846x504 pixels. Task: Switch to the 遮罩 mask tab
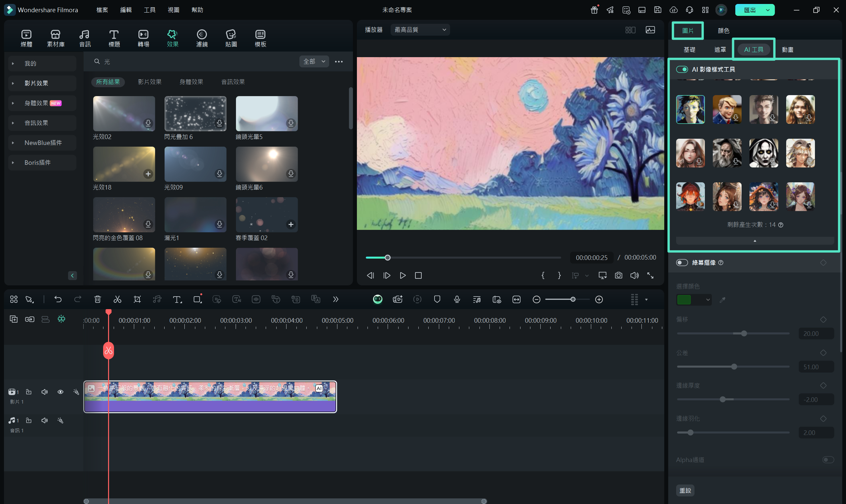[x=720, y=50]
